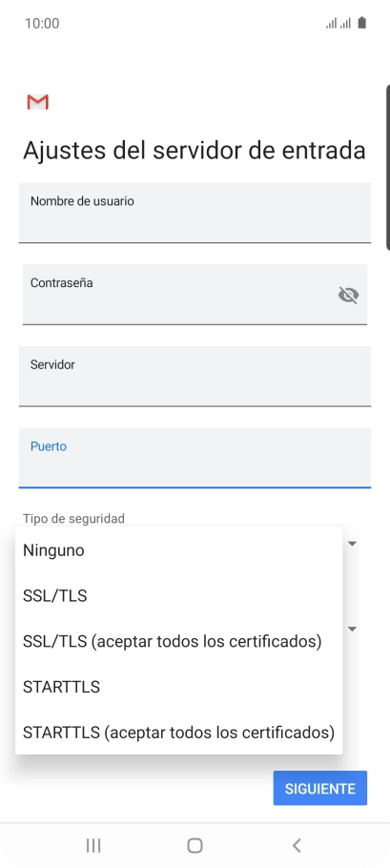This screenshot has width=390, height=868.
Task: Focus the Nombre de usuario field
Action: (195, 213)
